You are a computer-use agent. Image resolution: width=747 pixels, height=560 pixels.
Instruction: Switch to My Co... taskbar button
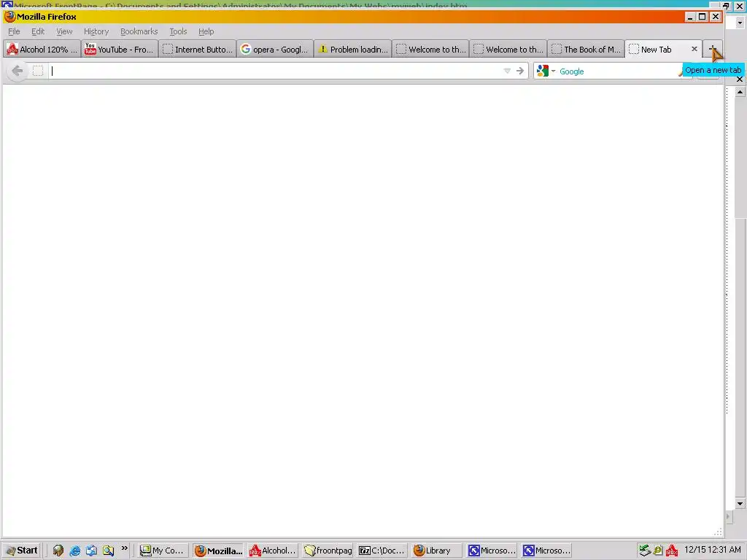click(x=163, y=551)
